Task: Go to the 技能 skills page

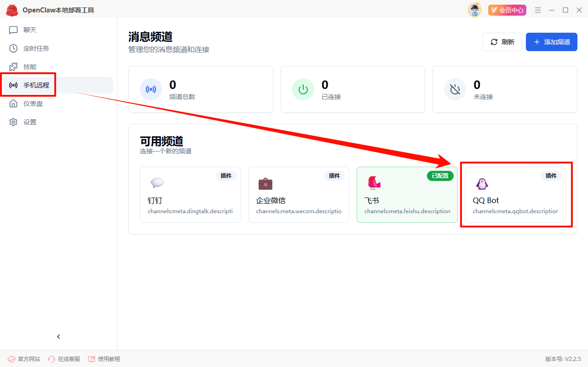Action: coord(29,67)
